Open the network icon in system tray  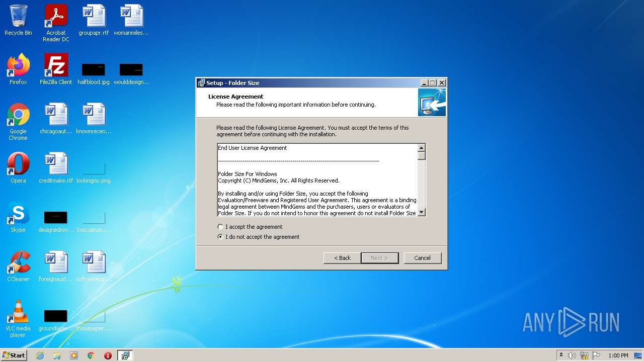click(x=584, y=355)
